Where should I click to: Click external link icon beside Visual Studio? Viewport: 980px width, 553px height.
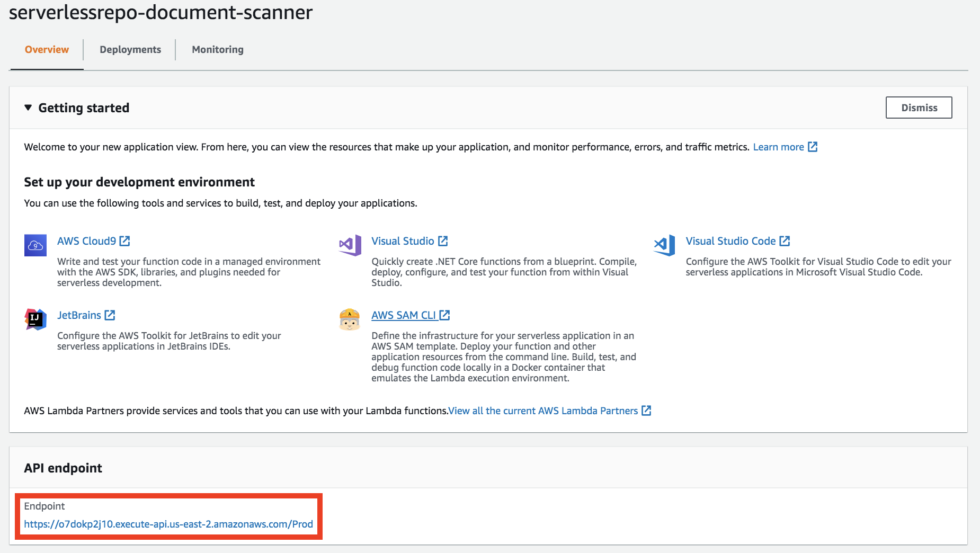(443, 241)
